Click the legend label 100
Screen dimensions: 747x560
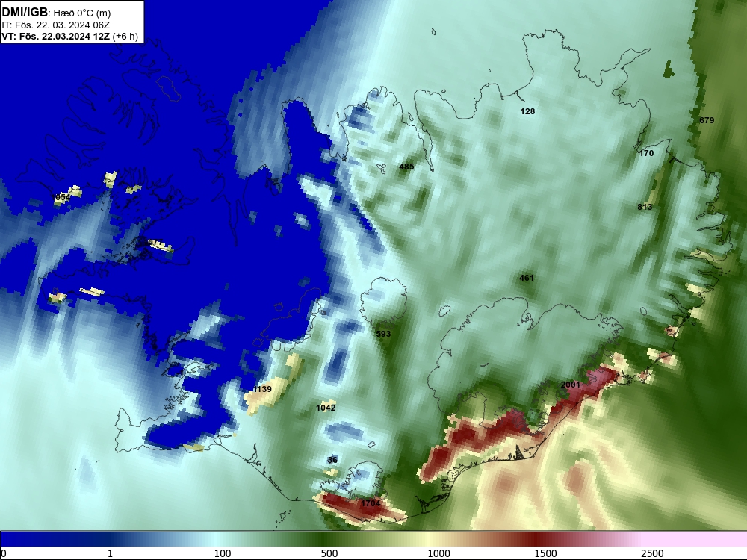pyautogui.click(x=223, y=553)
